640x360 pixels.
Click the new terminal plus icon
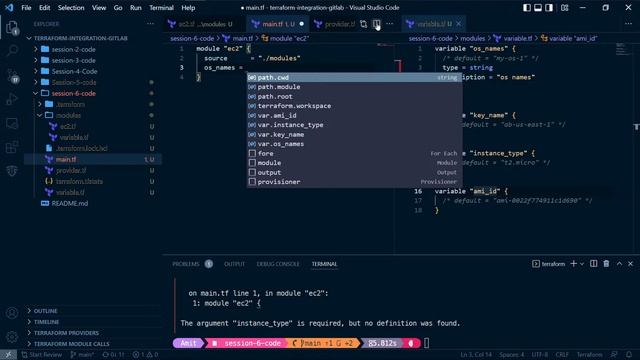click(573, 264)
